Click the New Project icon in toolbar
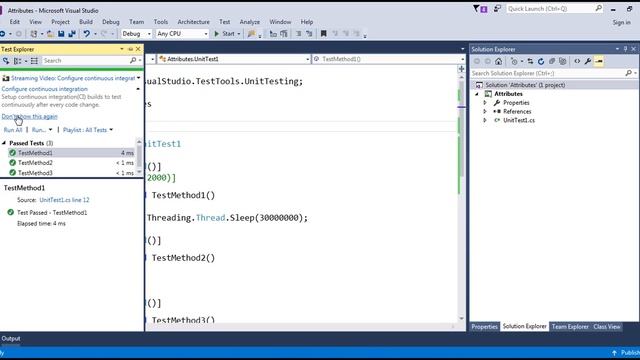The height and width of the screenshot is (360, 640). coord(34,34)
